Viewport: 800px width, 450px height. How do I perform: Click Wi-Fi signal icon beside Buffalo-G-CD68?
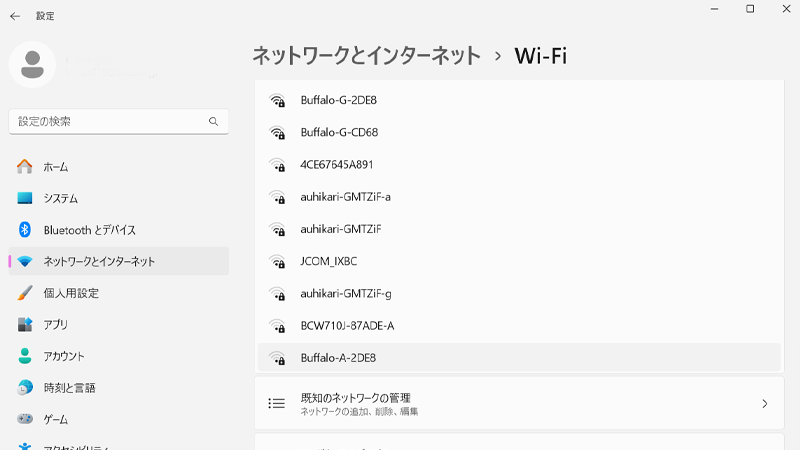tap(277, 133)
